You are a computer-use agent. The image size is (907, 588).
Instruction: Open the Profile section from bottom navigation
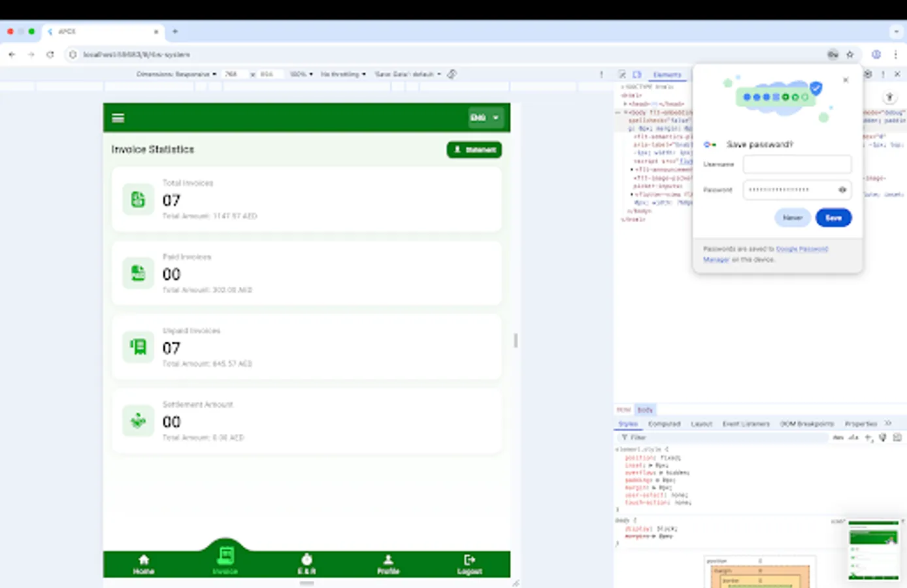click(x=388, y=563)
